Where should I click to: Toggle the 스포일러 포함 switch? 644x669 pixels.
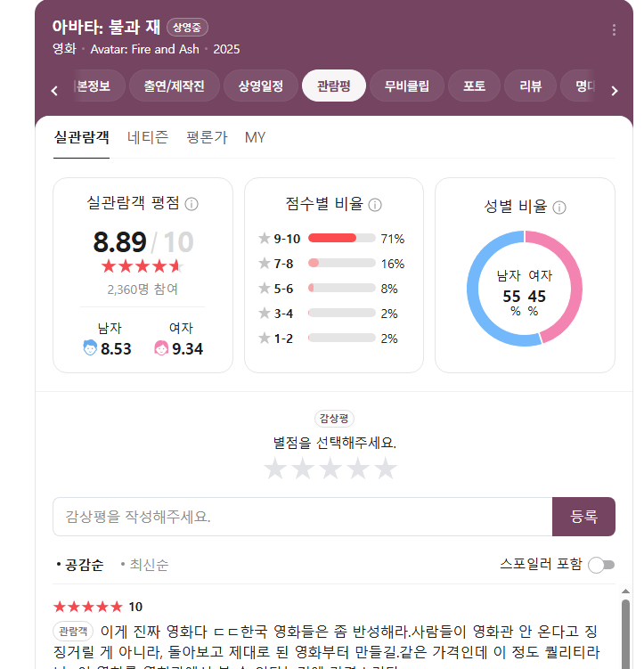(601, 564)
